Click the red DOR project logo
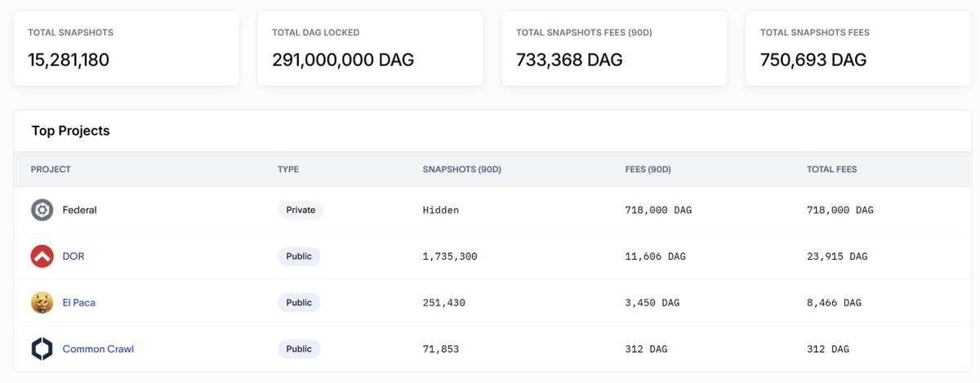This screenshot has width=980, height=383. click(x=42, y=256)
